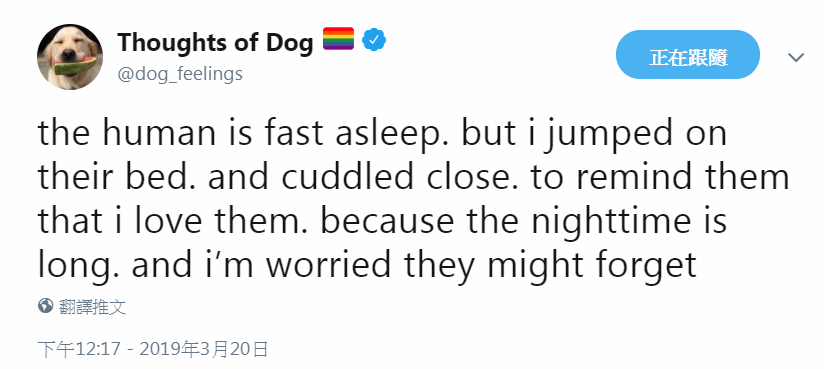Open the Thoughts of Dog profile name
824x369 pixels.
tap(215, 42)
